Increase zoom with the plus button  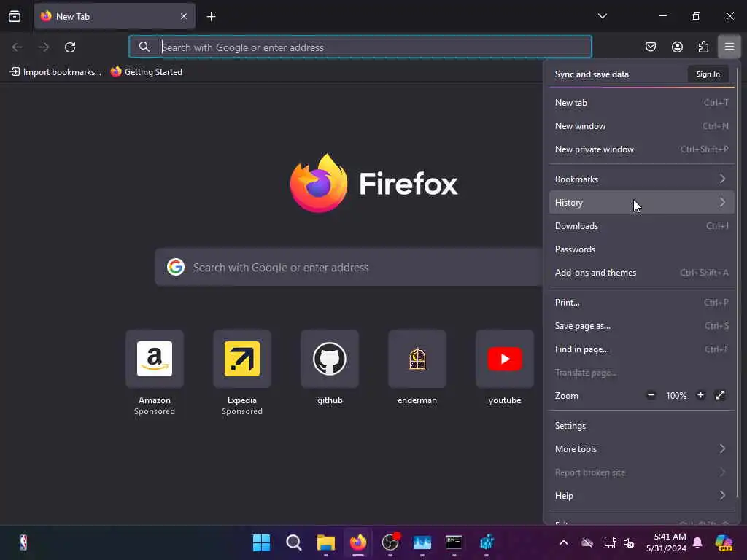tap(700, 395)
